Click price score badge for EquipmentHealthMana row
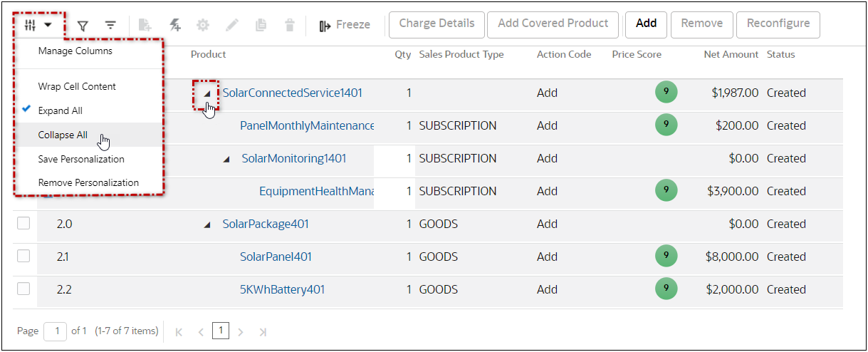The image size is (868, 352). pos(666,190)
